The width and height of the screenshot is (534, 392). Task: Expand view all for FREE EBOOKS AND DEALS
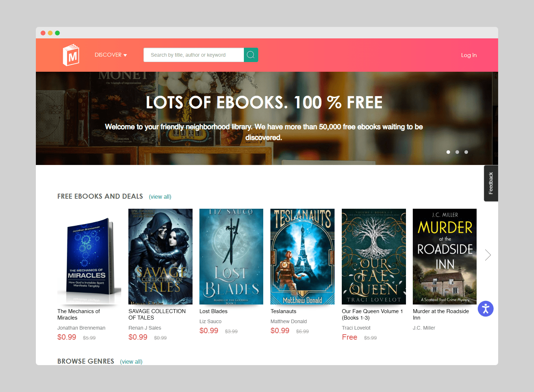tap(160, 197)
